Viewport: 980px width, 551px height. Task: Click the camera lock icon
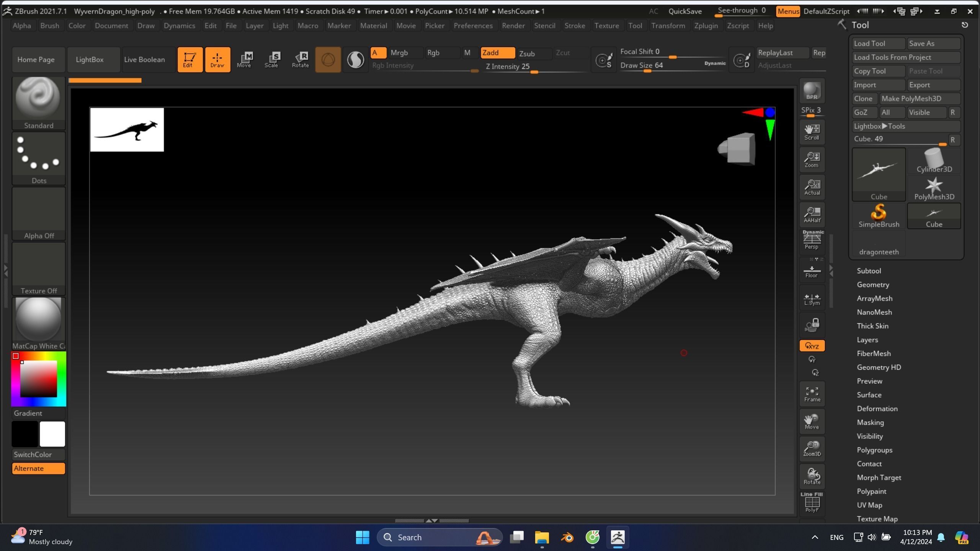click(x=812, y=325)
